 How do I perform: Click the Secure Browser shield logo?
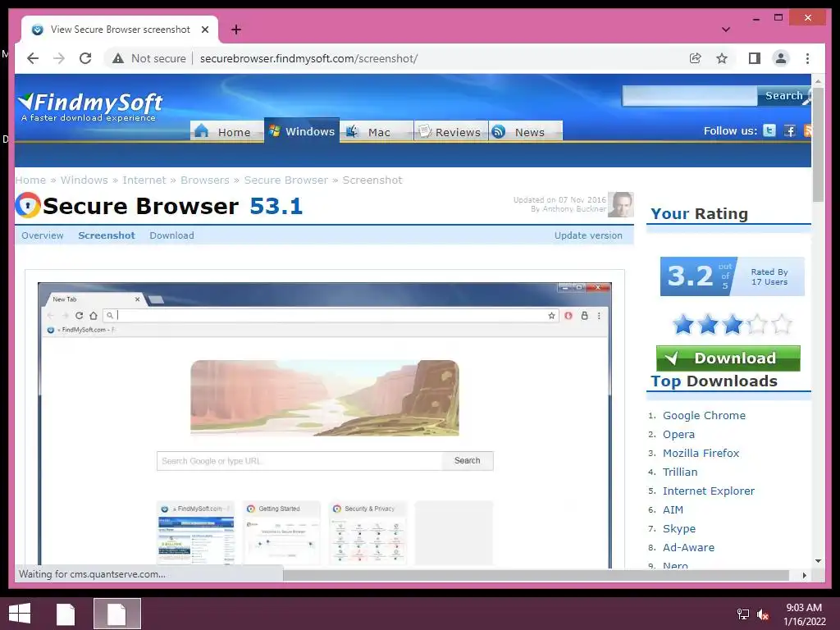(28, 205)
